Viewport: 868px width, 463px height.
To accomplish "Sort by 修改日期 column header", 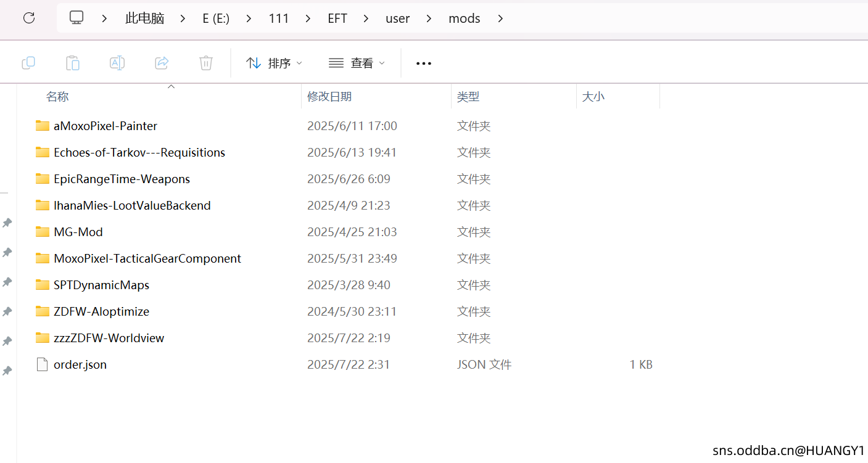I will click(x=329, y=96).
